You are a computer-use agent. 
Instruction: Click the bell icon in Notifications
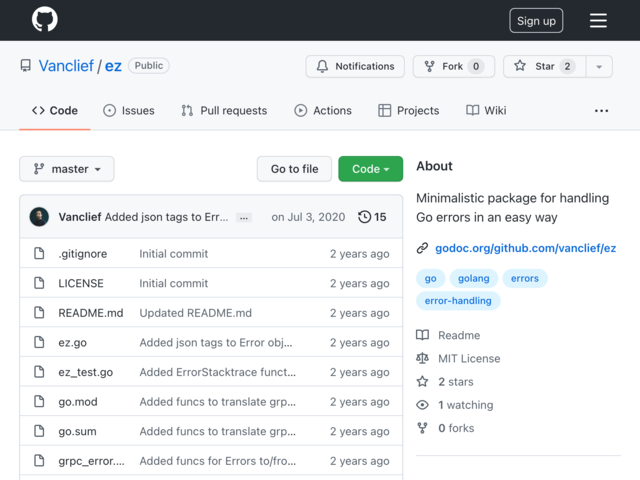pyautogui.click(x=322, y=66)
